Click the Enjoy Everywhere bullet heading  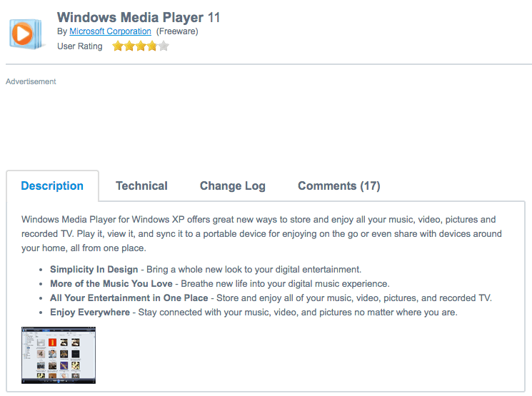click(90, 313)
